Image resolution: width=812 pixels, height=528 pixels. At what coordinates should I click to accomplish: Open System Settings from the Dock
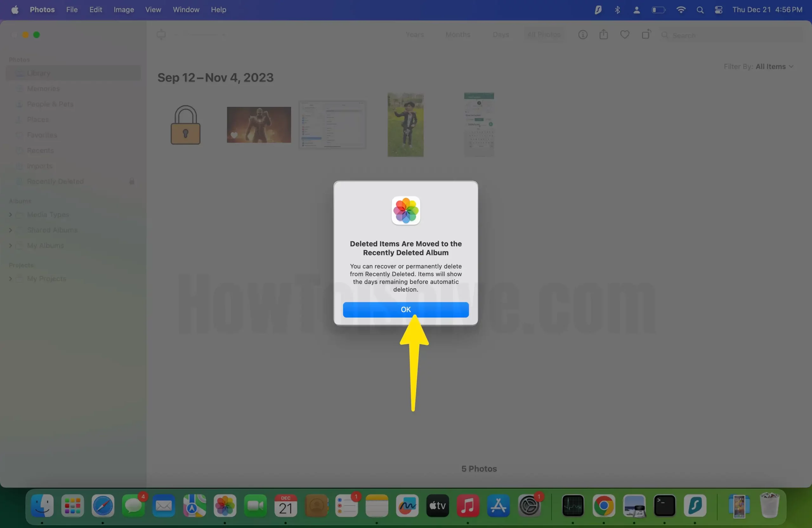529,505
